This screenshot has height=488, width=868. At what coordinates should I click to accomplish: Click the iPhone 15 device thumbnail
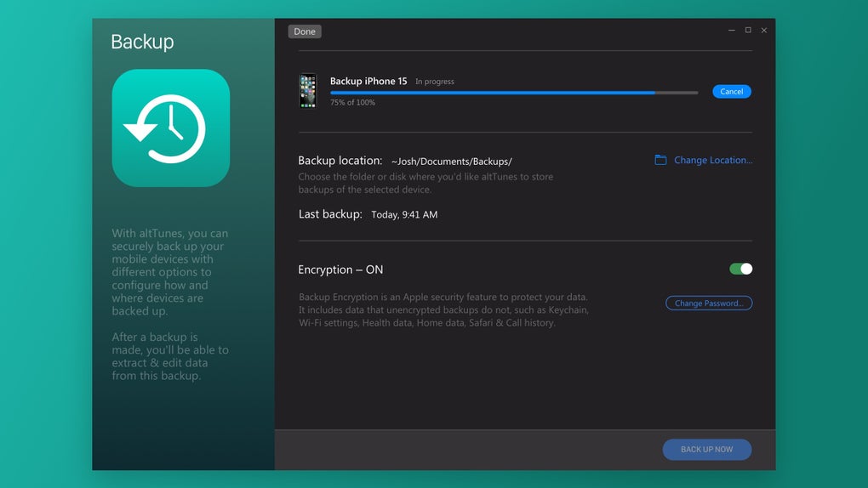click(308, 91)
